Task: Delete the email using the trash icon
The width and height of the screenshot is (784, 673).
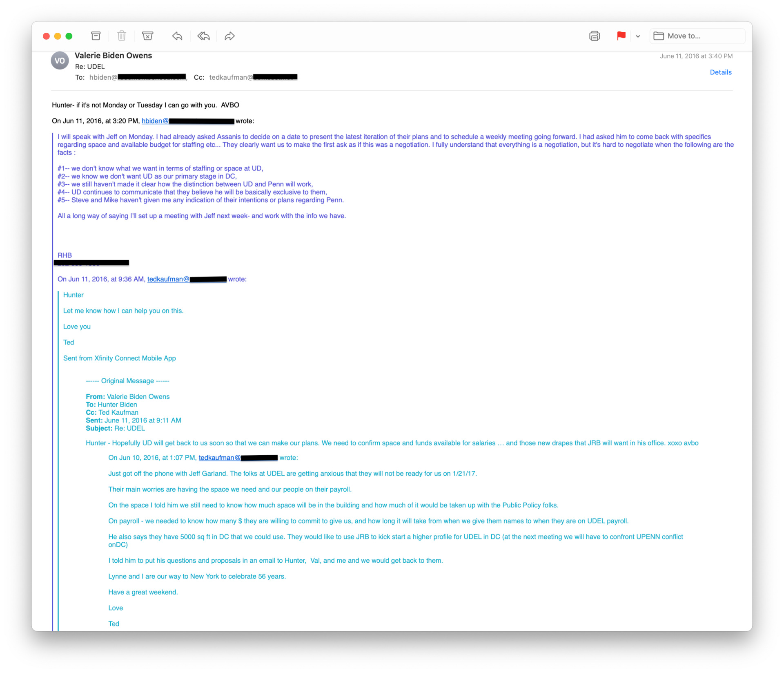Action: (122, 36)
